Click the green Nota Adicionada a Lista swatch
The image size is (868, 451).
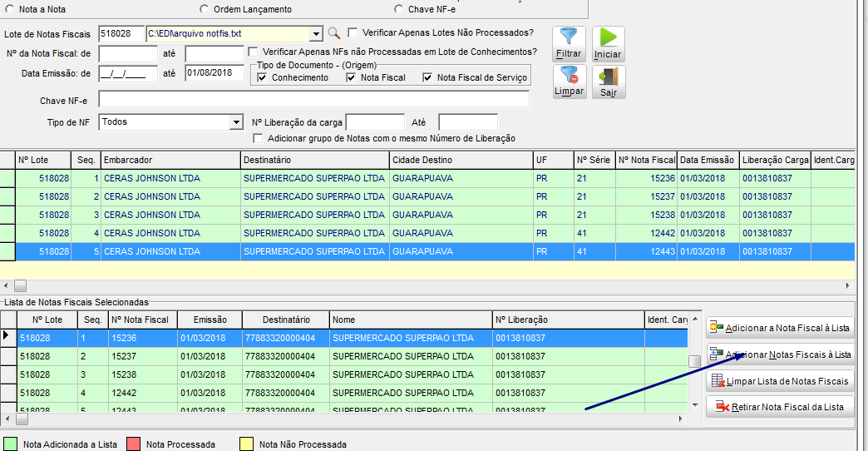tap(11, 444)
